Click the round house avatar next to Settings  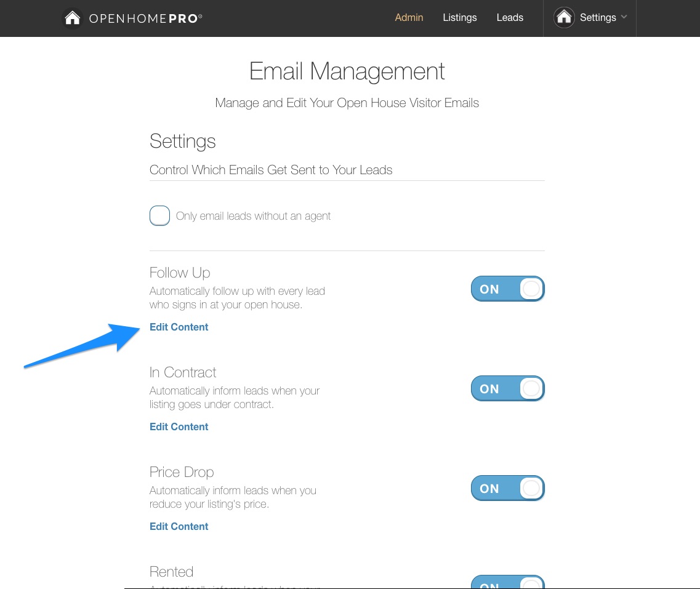coord(564,18)
